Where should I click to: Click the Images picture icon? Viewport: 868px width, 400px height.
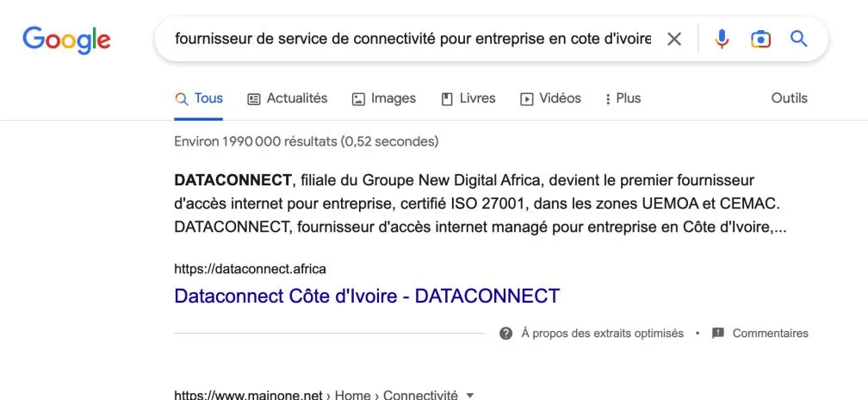tap(358, 99)
